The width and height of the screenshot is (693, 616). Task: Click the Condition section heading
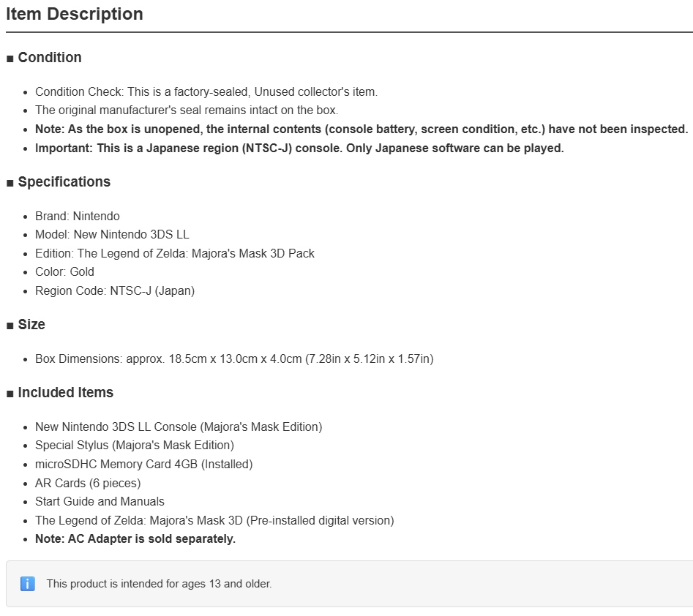(50, 58)
